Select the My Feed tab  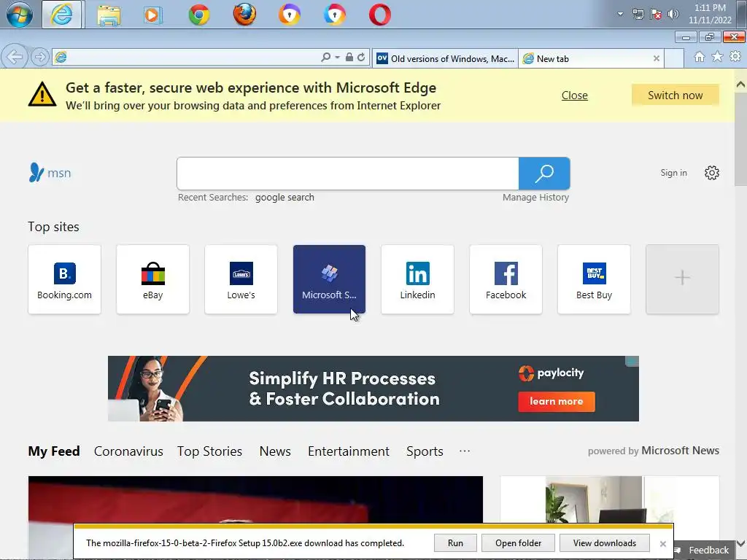(x=54, y=451)
